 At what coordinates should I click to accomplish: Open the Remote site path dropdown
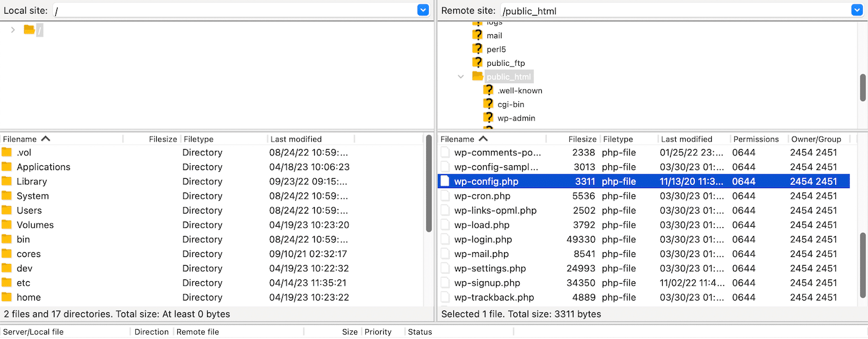pos(857,10)
